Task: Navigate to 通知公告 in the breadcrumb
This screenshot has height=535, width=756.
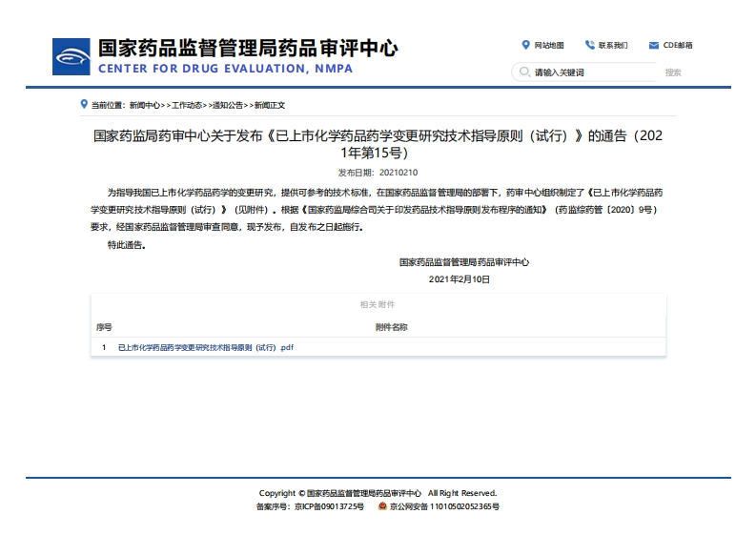Action: click(x=228, y=105)
